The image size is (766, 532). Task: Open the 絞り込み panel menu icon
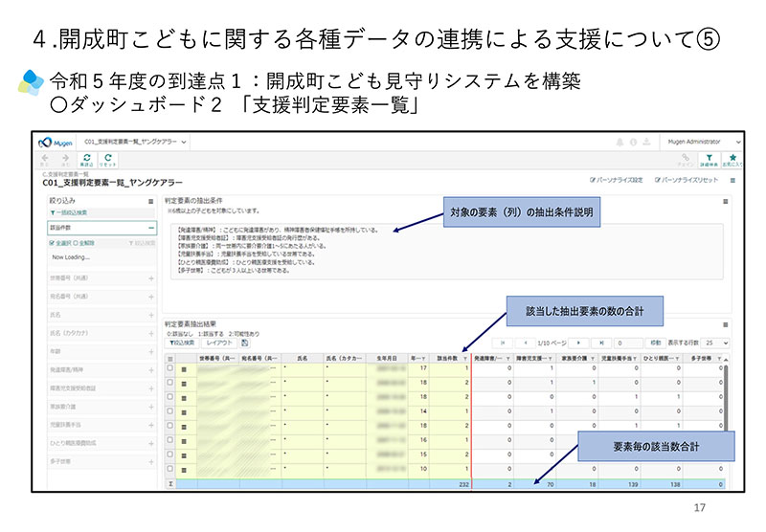[x=150, y=201]
